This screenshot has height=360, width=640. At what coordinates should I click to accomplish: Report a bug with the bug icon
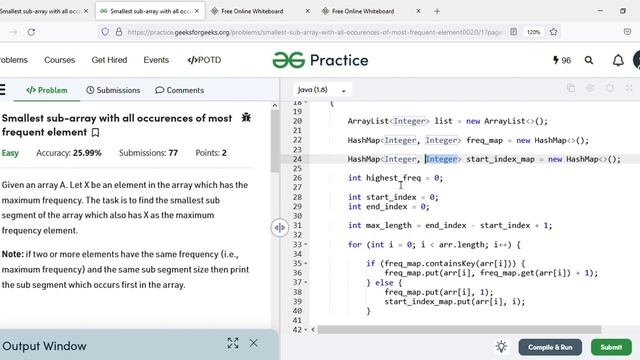(246, 118)
